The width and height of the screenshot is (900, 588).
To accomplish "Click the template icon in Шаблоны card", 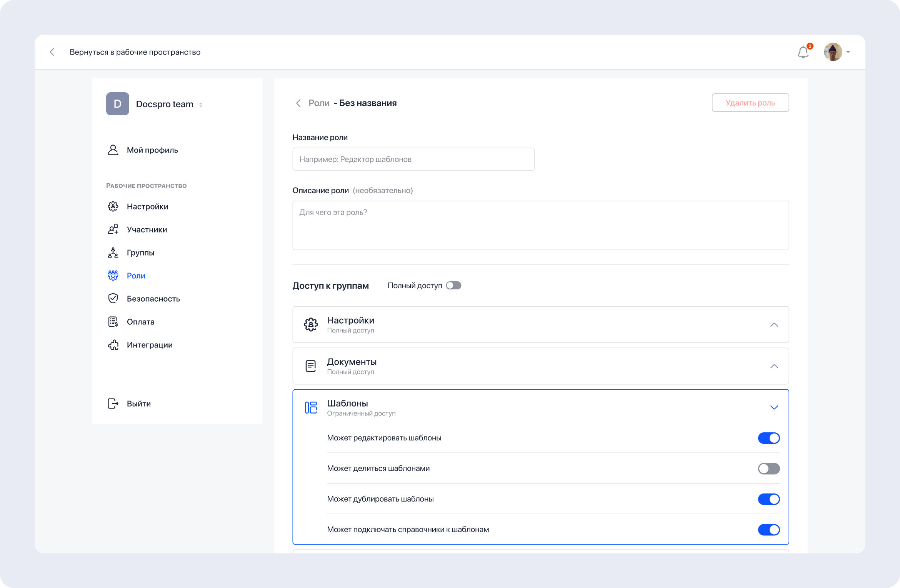I will click(311, 407).
